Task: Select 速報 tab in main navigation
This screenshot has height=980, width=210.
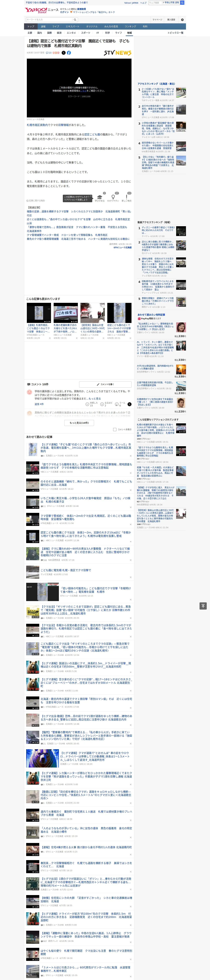Action: (x=43, y=27)
